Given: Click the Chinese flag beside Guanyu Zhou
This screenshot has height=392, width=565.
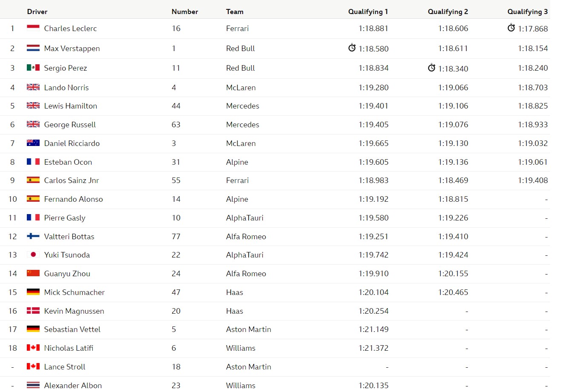Looking at the screenshot, I should click(x=33, y=273).
